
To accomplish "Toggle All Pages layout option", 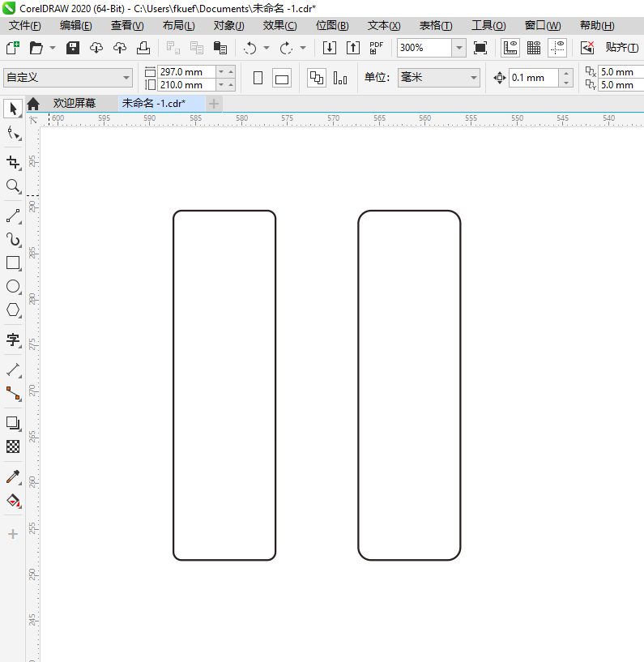I will [317, 78].
